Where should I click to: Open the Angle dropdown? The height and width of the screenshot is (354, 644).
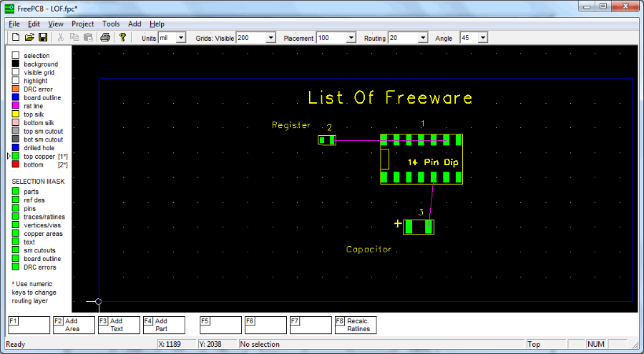(483, 38)
